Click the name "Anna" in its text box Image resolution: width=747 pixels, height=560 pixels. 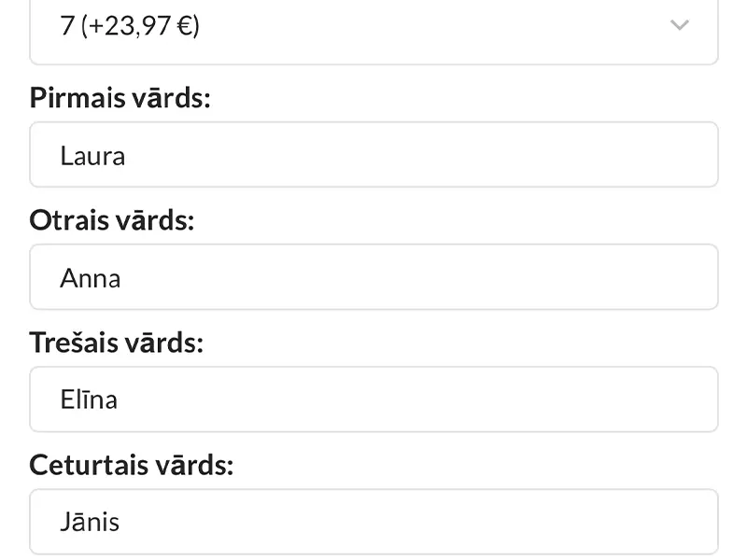tap(91, 278)
